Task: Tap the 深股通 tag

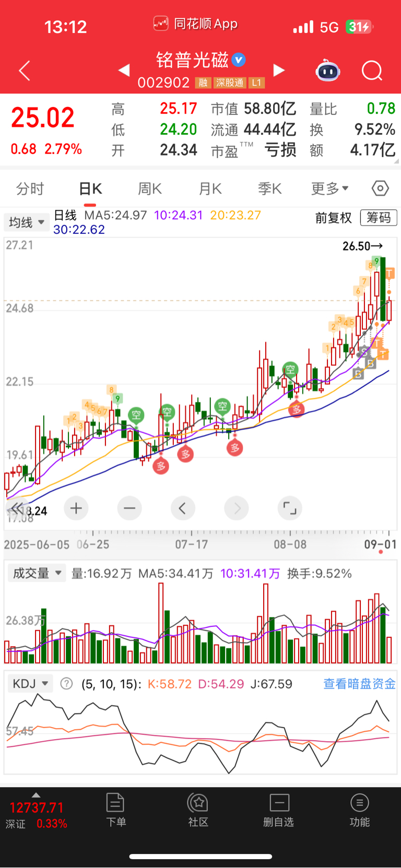Action: (230, 83)
